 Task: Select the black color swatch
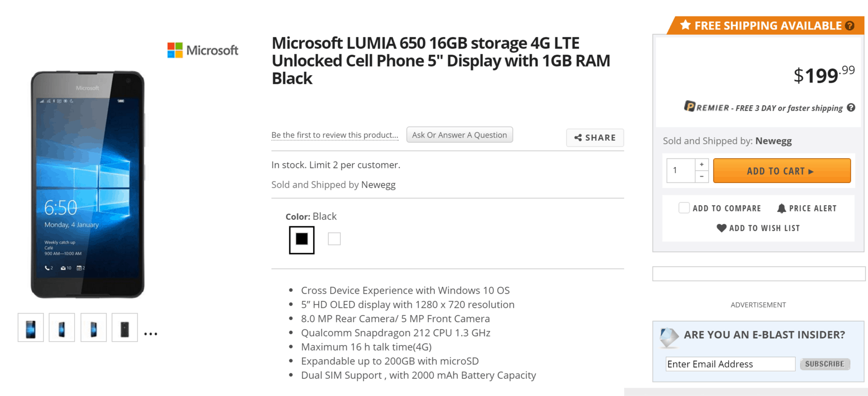(302, 239)
